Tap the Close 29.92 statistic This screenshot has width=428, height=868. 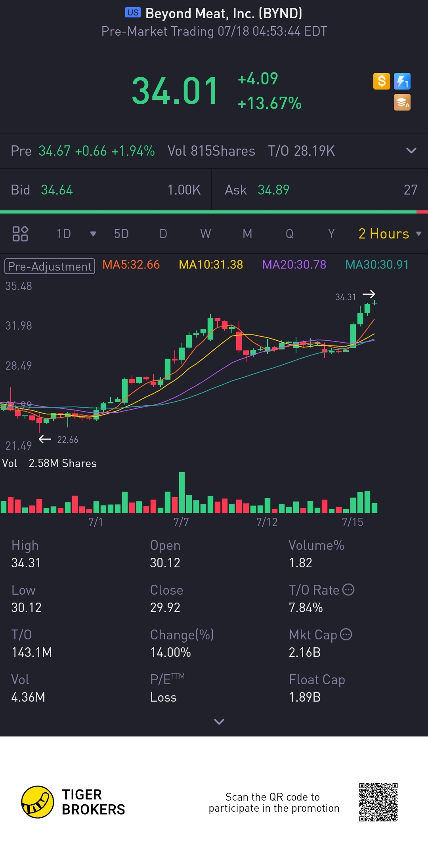[166, 599]
